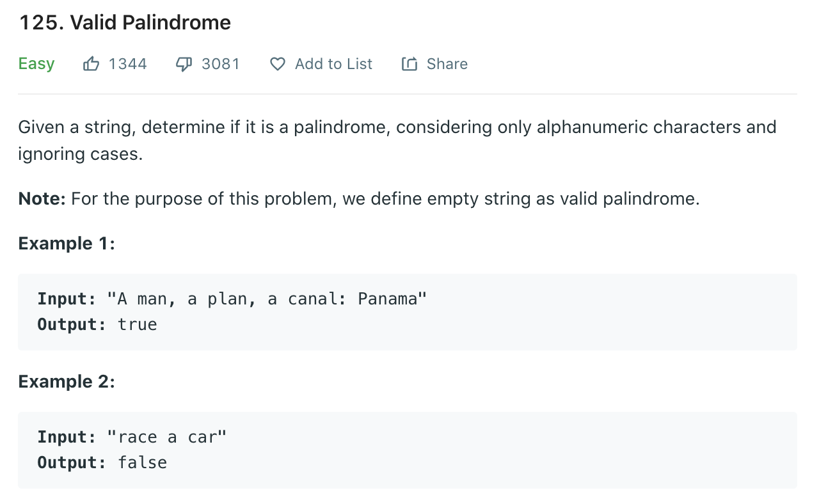Click the 'Example 1:' heading
Image resolution: width=819 pixels, height=504 pixels.
(x=67, y=244)
